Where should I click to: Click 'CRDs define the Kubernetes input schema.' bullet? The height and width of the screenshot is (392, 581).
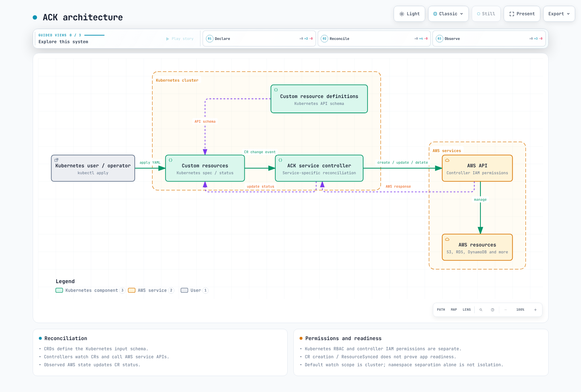tap(96, 349)
